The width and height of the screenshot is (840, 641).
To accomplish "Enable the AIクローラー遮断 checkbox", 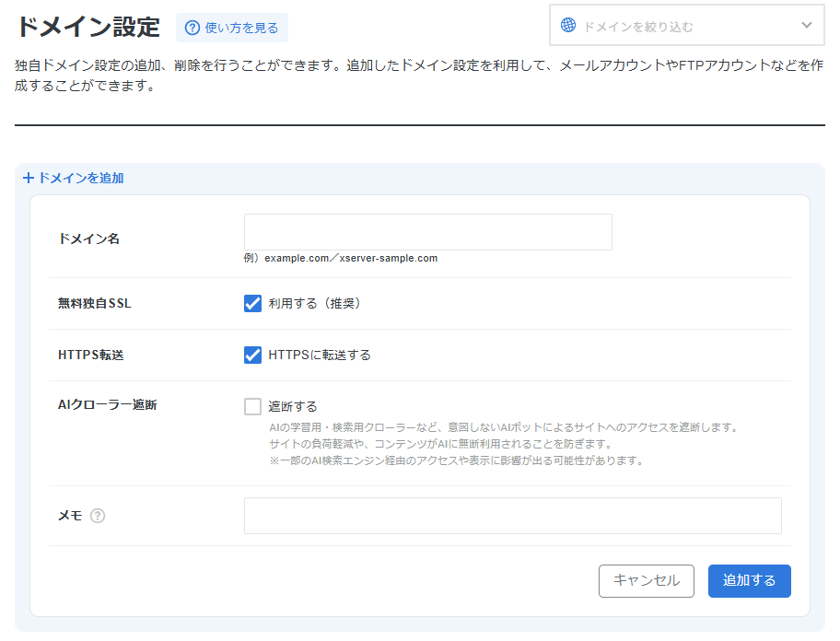I will 252,406.
